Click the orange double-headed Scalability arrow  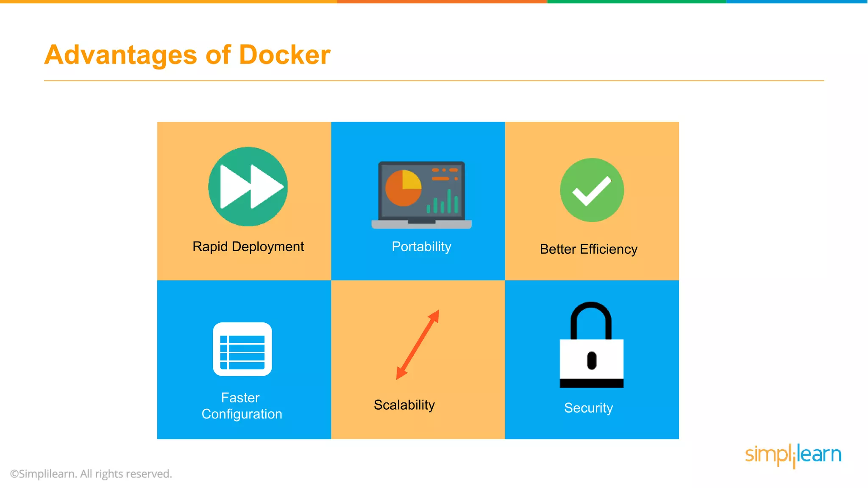tap(417, 344)
